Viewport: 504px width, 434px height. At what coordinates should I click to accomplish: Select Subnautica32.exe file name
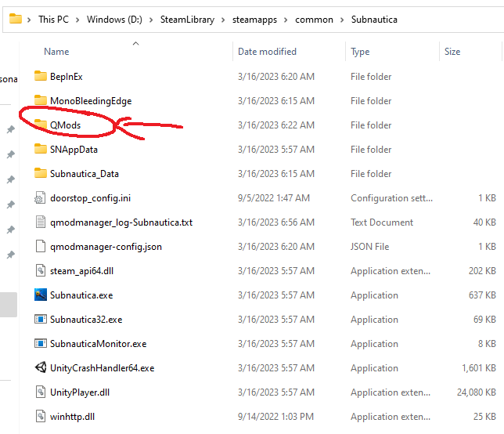click(x=86, y=320)
